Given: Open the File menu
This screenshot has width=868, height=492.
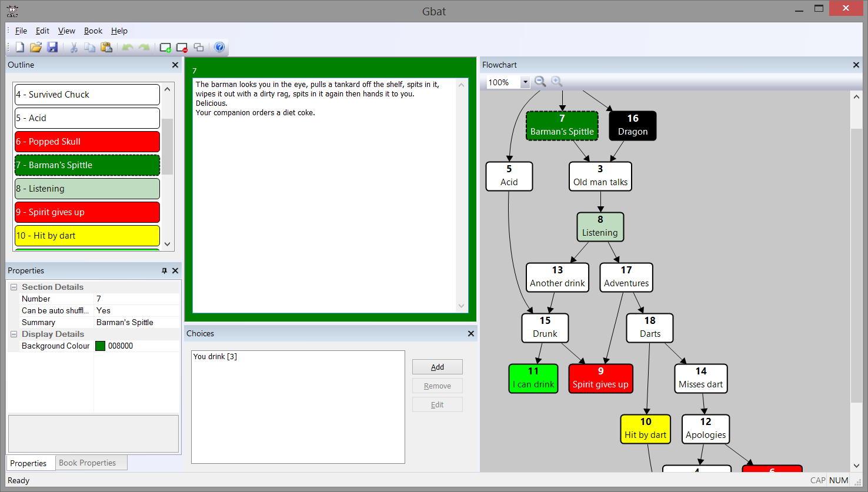Looking at the screenshot, I should (21, 31).
